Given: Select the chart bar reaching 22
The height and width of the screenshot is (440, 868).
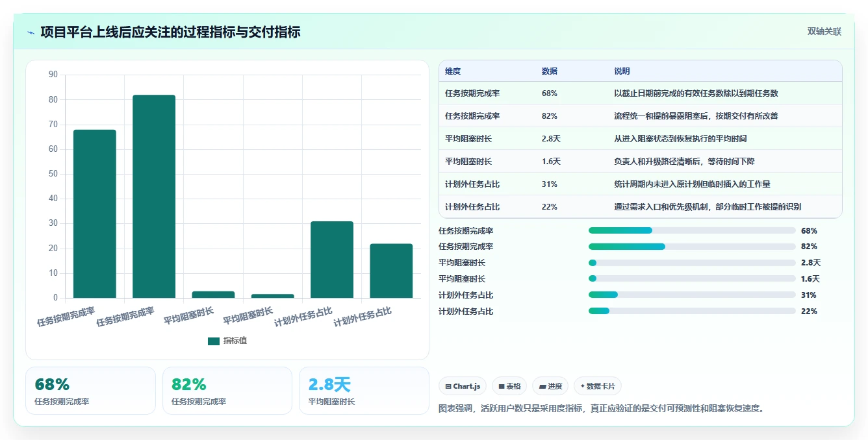Looking at the screenshot, I should pyautogui.click(x=391, y=271).
